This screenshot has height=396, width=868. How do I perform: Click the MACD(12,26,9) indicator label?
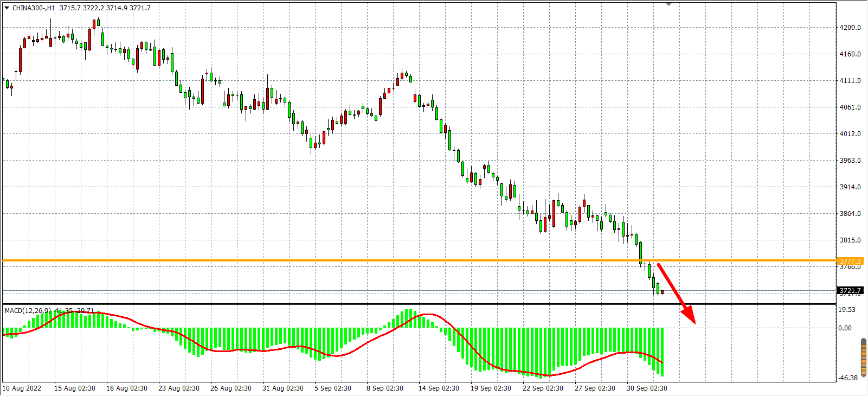(28, 310)
